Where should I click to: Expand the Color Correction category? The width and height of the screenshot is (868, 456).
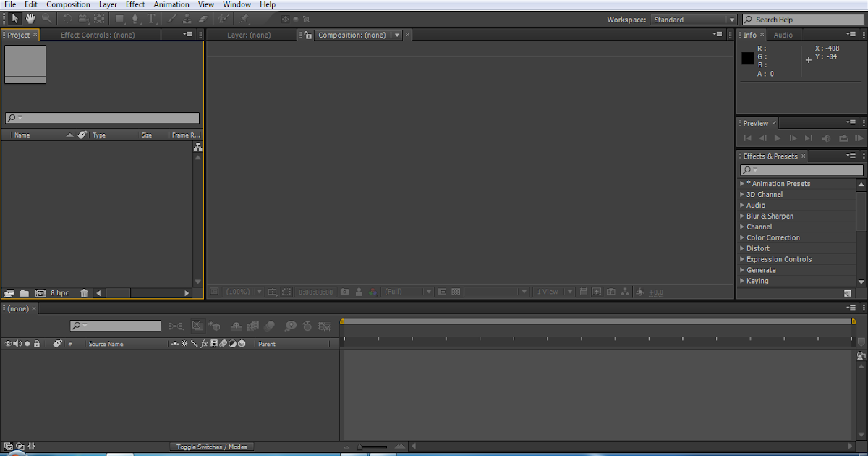point(742,238)
